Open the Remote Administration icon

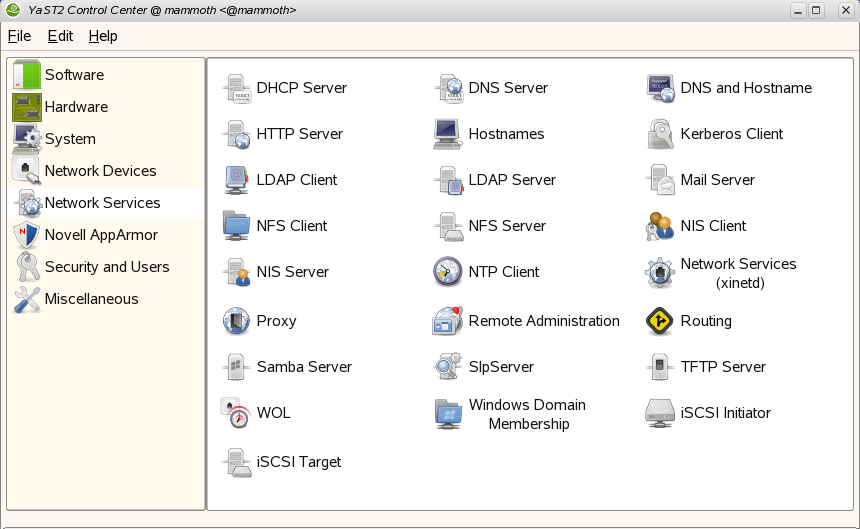(x=447, y=321)
